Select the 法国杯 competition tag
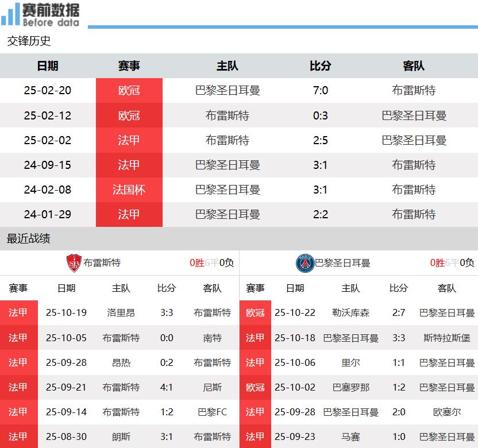478x448 pixels. (x=129, y=190)
